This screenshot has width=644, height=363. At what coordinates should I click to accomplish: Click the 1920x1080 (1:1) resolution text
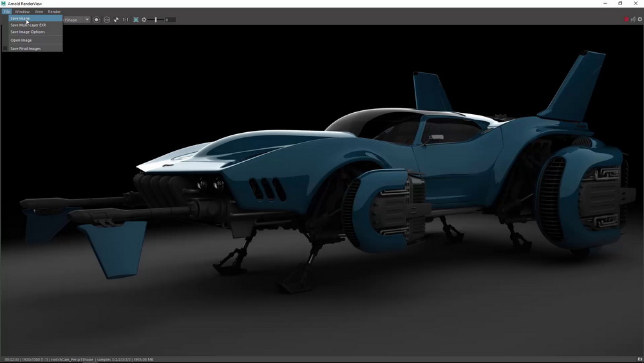(x=35, y=359)
